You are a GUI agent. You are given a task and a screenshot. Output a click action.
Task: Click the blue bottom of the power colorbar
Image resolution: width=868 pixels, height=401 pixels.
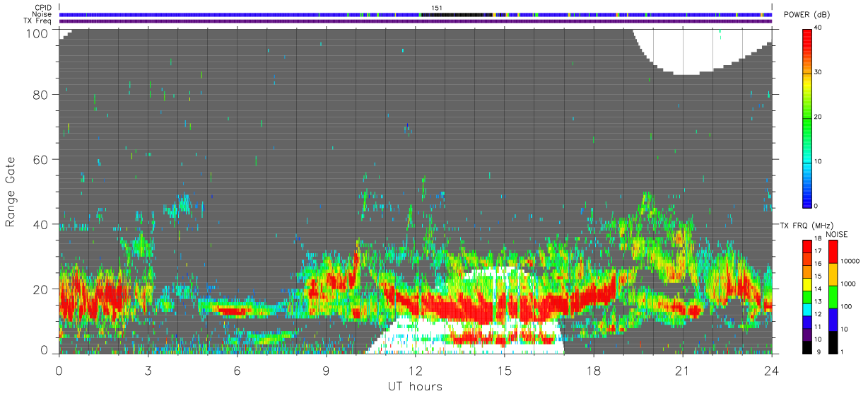click(x=808, y=202)
